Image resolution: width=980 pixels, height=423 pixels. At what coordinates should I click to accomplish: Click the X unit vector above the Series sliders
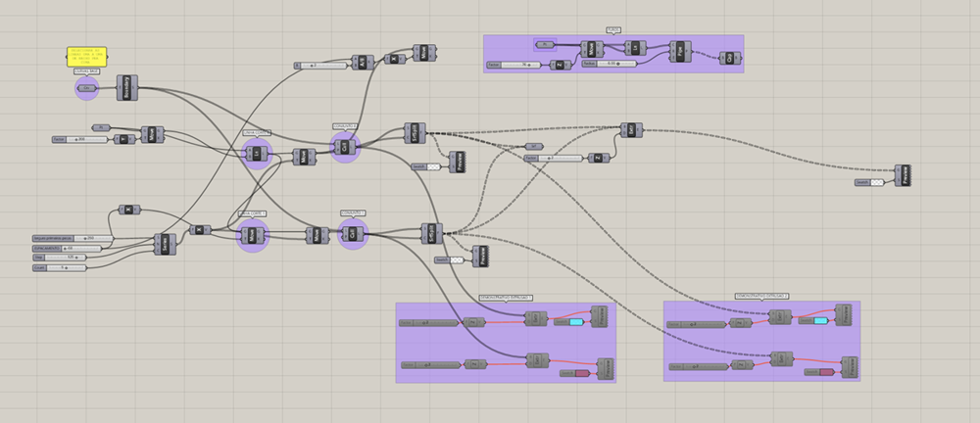129,210
